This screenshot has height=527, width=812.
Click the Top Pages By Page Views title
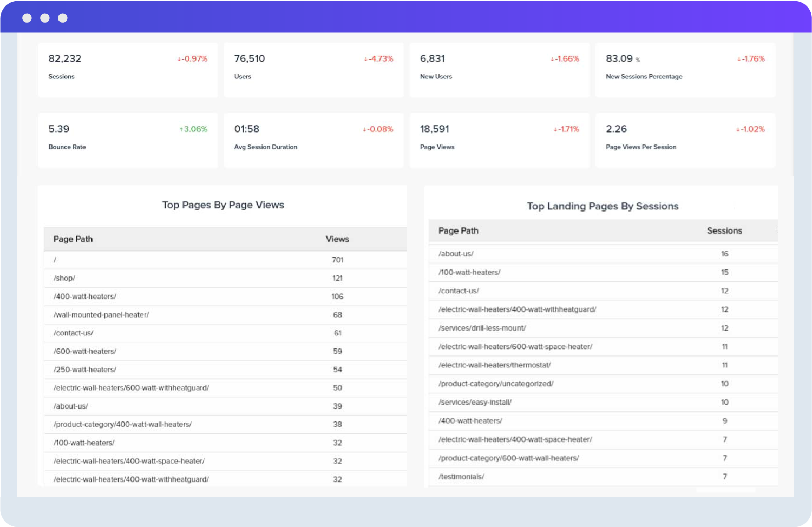[223, 205]
